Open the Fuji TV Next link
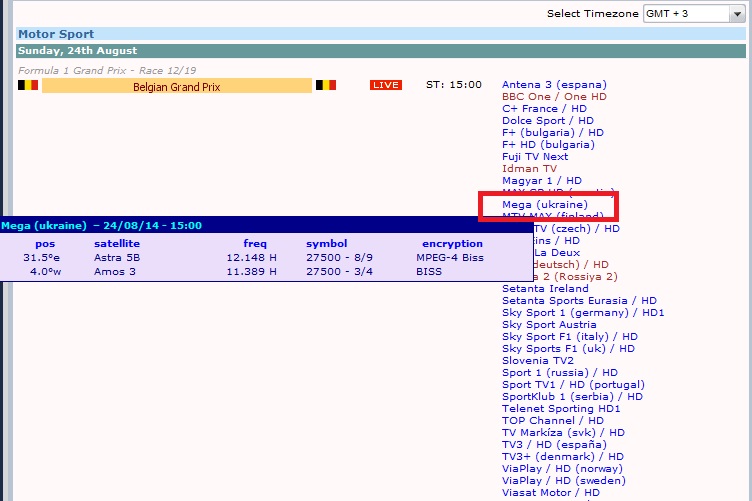Screen dimensions: 752x501 pos(534,157)
